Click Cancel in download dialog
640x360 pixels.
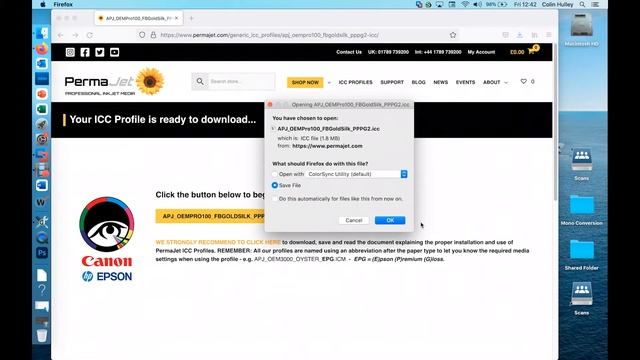(354, 220)
